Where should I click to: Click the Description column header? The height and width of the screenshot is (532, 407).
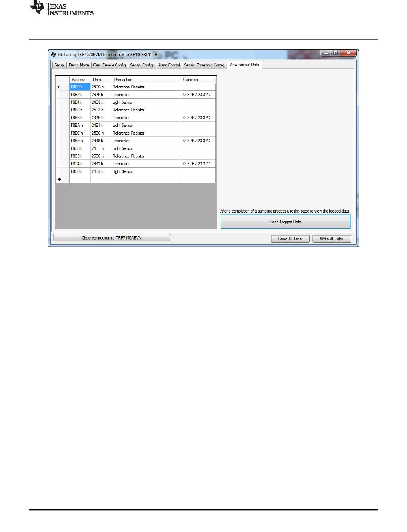[x=146, y=80]
